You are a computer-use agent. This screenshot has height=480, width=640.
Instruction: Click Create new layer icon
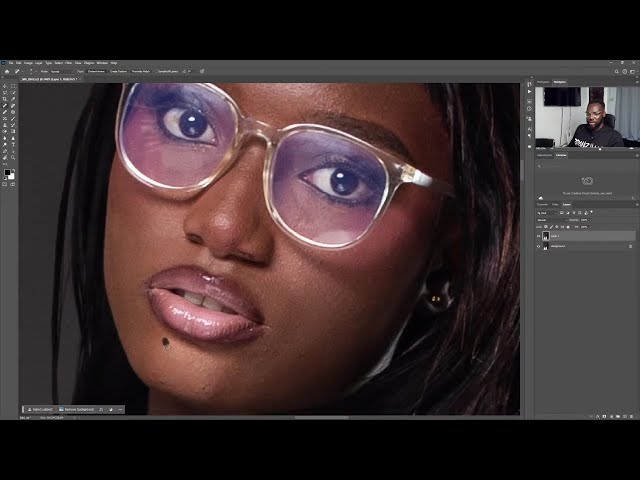coord(625,416)
